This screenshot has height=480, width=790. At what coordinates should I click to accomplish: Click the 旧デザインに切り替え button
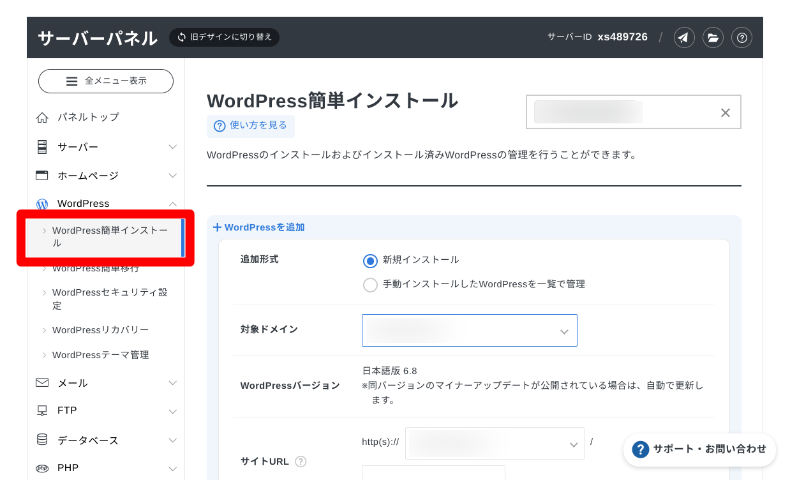[224, 37]
